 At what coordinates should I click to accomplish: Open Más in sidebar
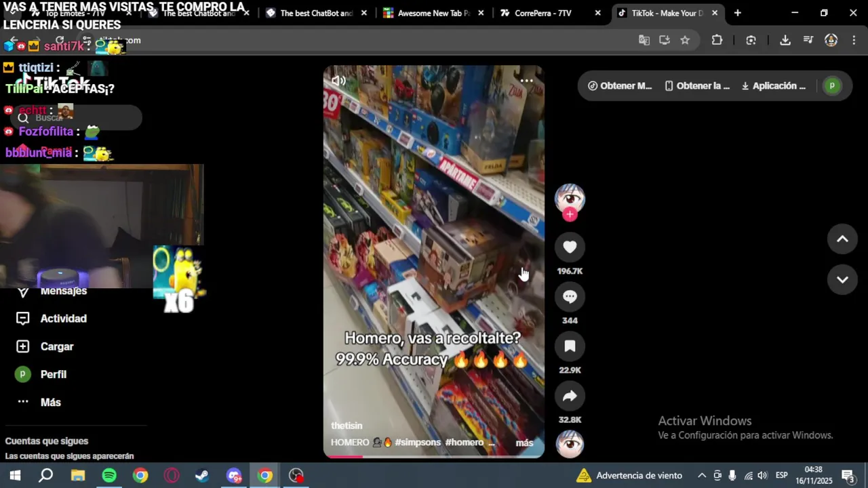pos(51,402)
